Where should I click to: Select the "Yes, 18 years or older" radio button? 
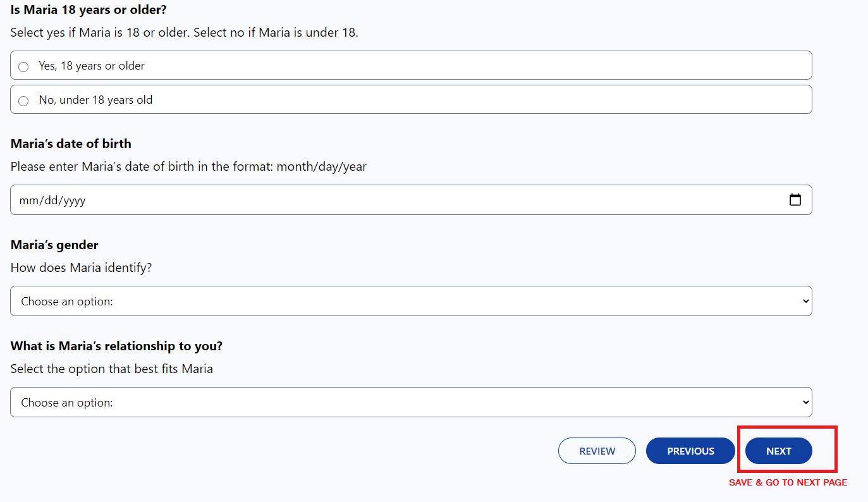click(23, 66)
